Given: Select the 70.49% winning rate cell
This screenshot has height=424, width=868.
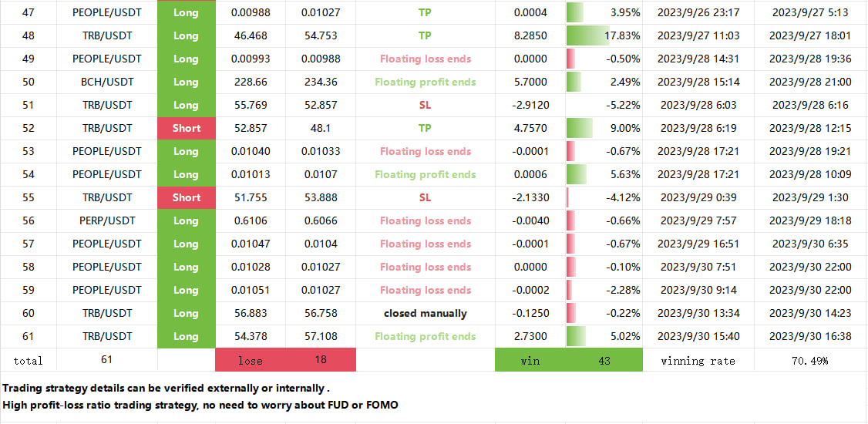Looking at the screenshot, I should (809, 360).
